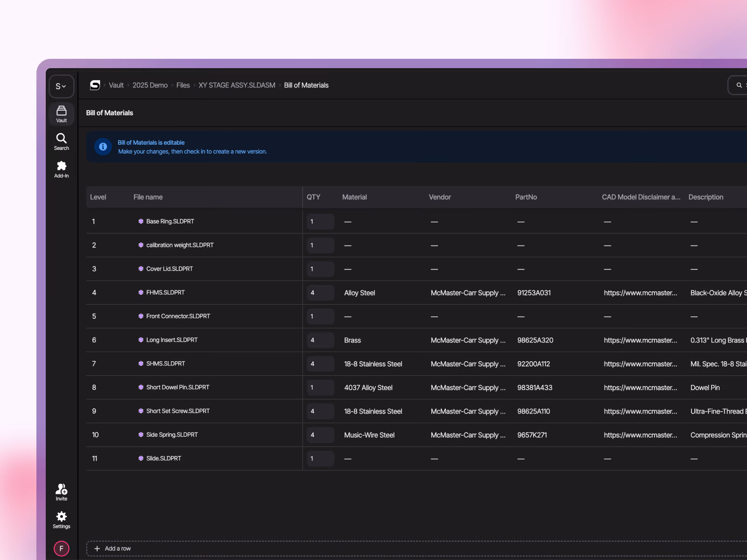Screen dimensions: 747x560
Task: Click Side Spring.SLDPRT part icon
Action: 141,435
